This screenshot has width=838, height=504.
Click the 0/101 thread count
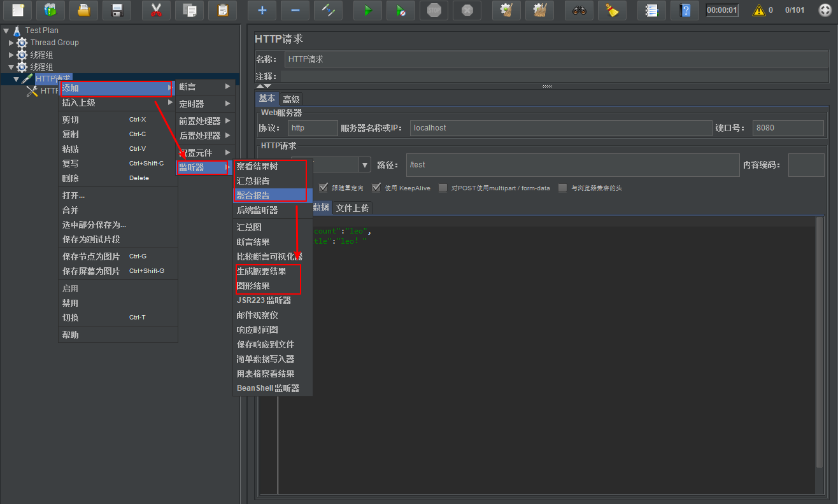click(795, 10)
